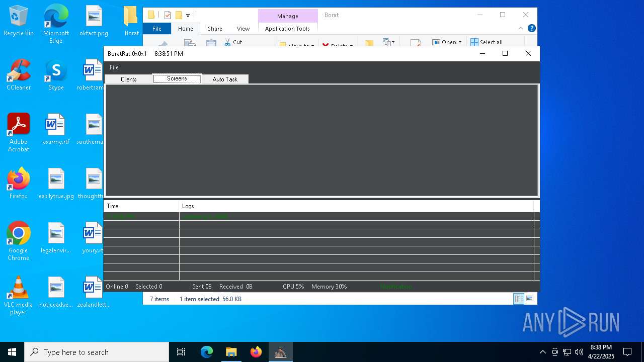Open the Recycle Bin desktop icon

[x=19, y=21]
